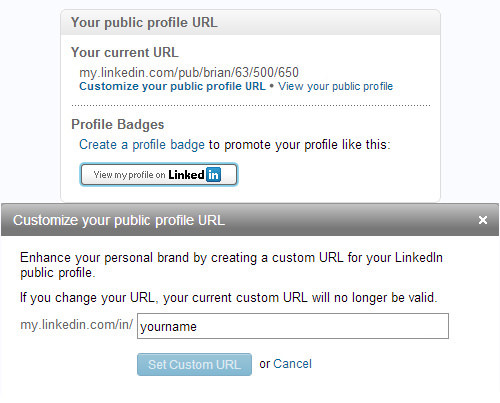The image size is (500, 403).
Task: Click the 'my.linkedin.com/in/' prefix label
Action: click(x=77, y=324)
